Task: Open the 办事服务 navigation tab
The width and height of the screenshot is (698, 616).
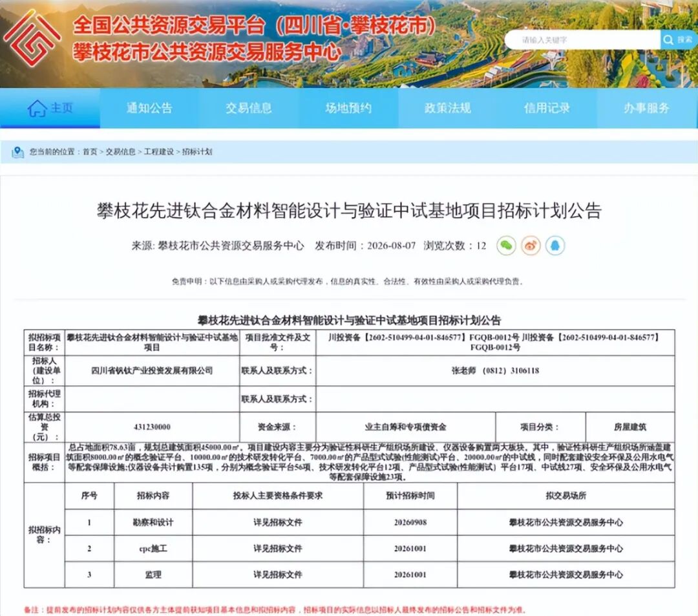Action: [x=646, y=108]
